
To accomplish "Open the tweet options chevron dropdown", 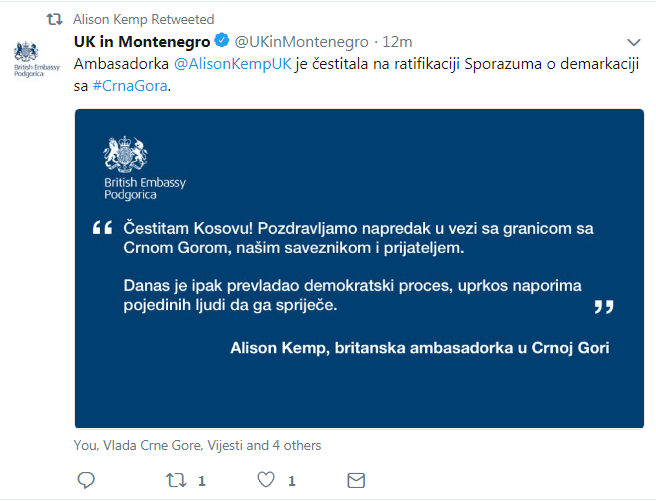I will (634, 42).
